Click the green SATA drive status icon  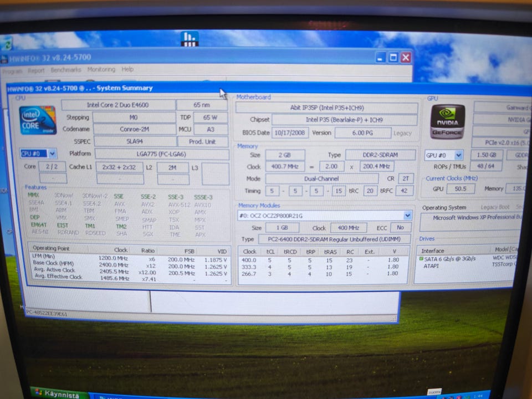[x=421, y=259]
